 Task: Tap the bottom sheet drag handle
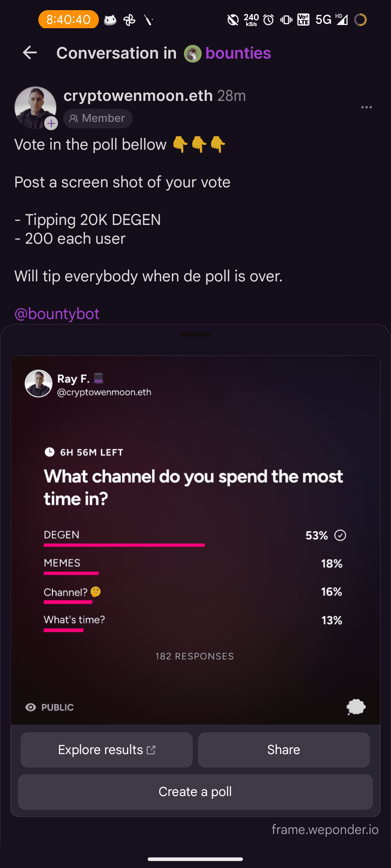(195, 335)
